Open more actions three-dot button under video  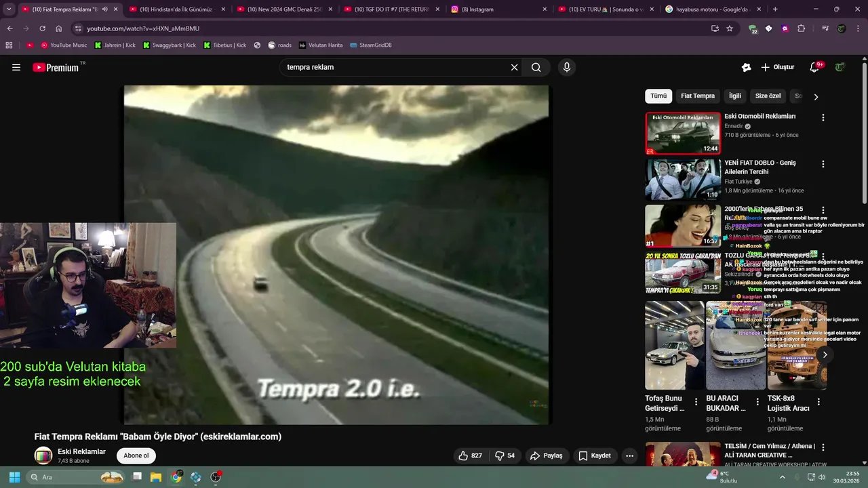click(629, 455)
